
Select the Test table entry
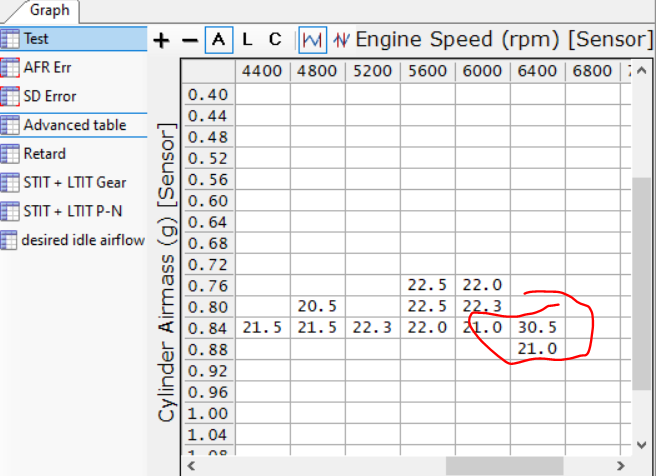74,39
